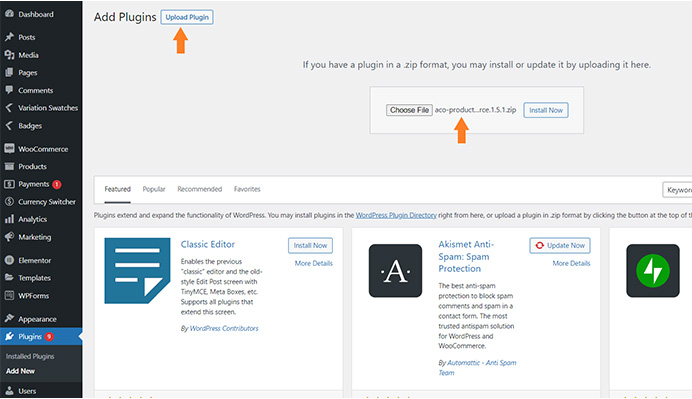Click the Classic Editor plugin thumbnail
692x399 pixels.
pos(137,271)
